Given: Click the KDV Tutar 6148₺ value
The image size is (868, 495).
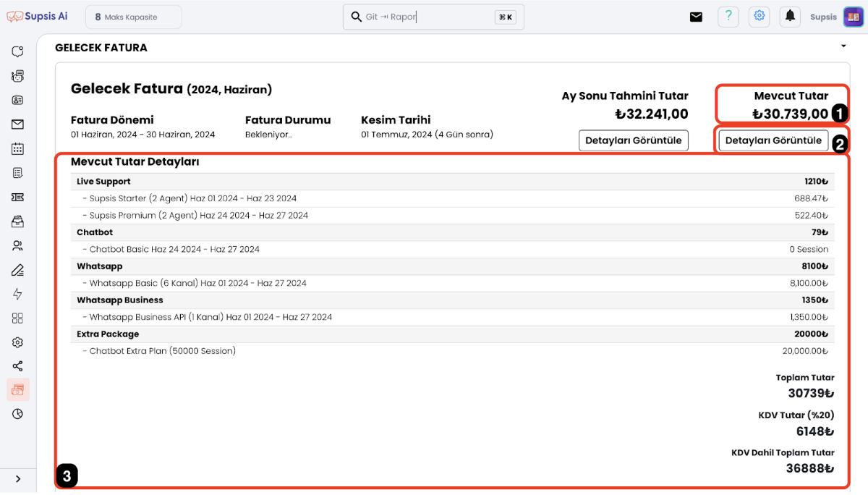Looking at the screenshot, I should [815, 431].
